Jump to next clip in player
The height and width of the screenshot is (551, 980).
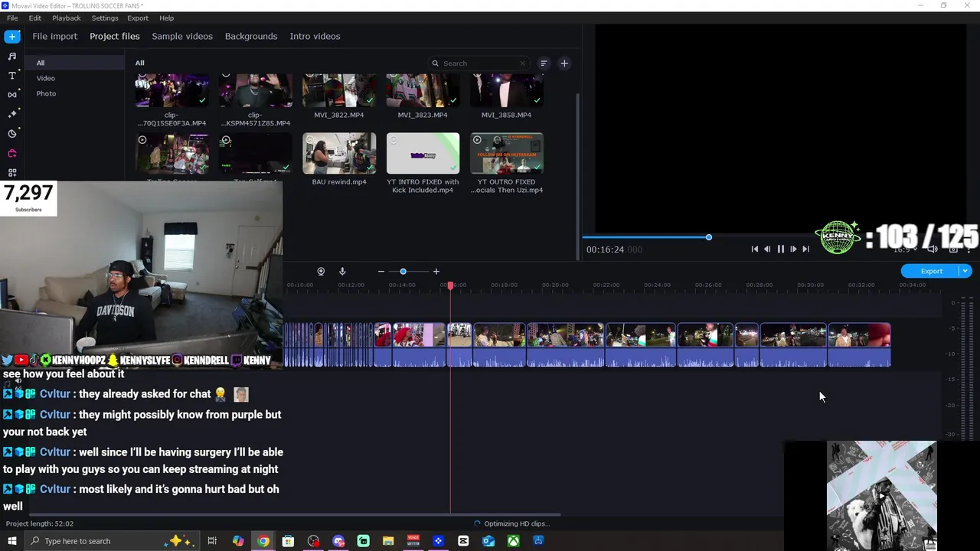pos(805,249)
